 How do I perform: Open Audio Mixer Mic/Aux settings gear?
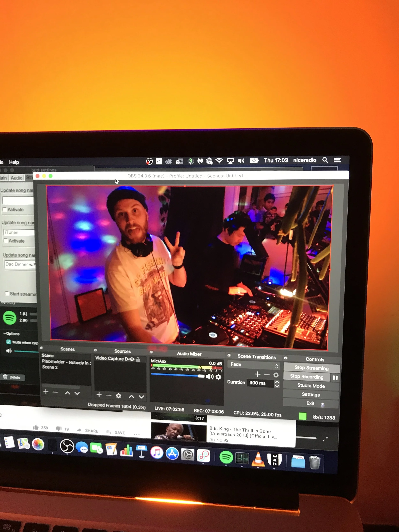pos(218,377)
